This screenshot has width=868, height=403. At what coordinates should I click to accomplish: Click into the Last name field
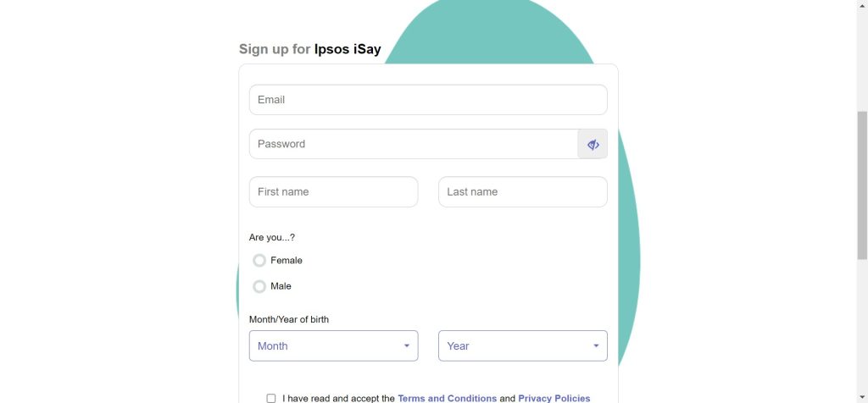(522, 192)
